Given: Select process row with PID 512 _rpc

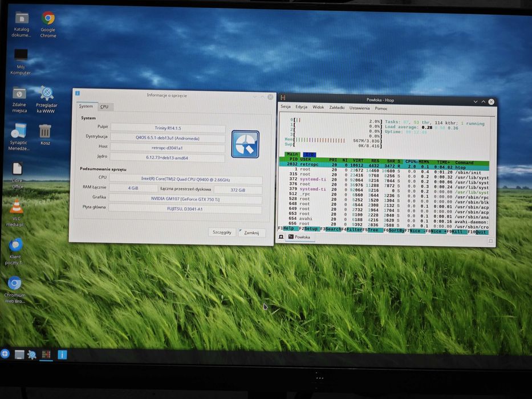Looking at the screenshot, I should (384, 195).
